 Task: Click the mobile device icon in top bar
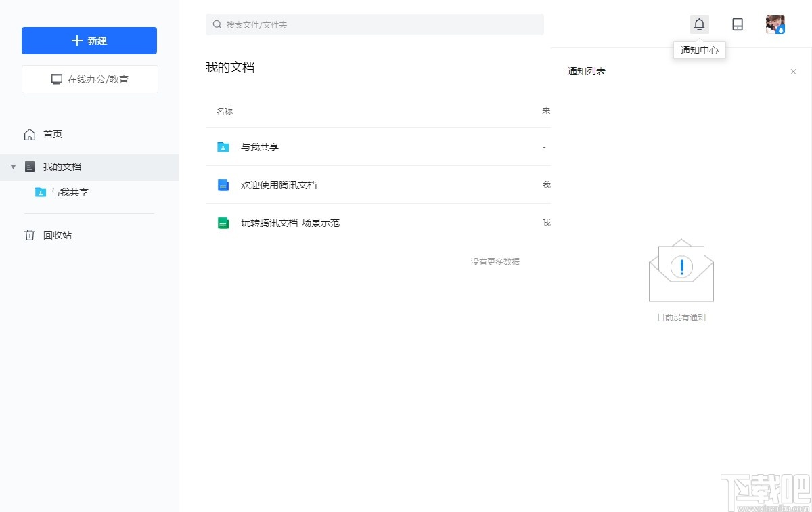[x=737, y=24]
